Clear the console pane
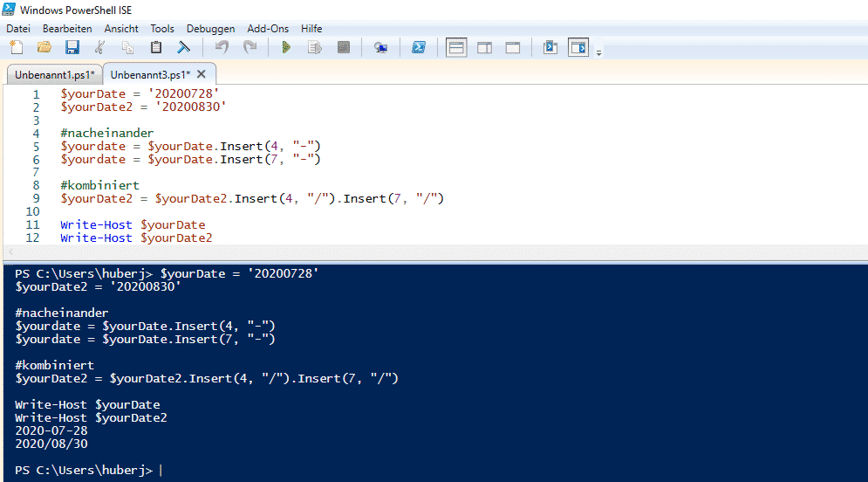The height and width of the screenshot is (482, 868). coord(183,48)
